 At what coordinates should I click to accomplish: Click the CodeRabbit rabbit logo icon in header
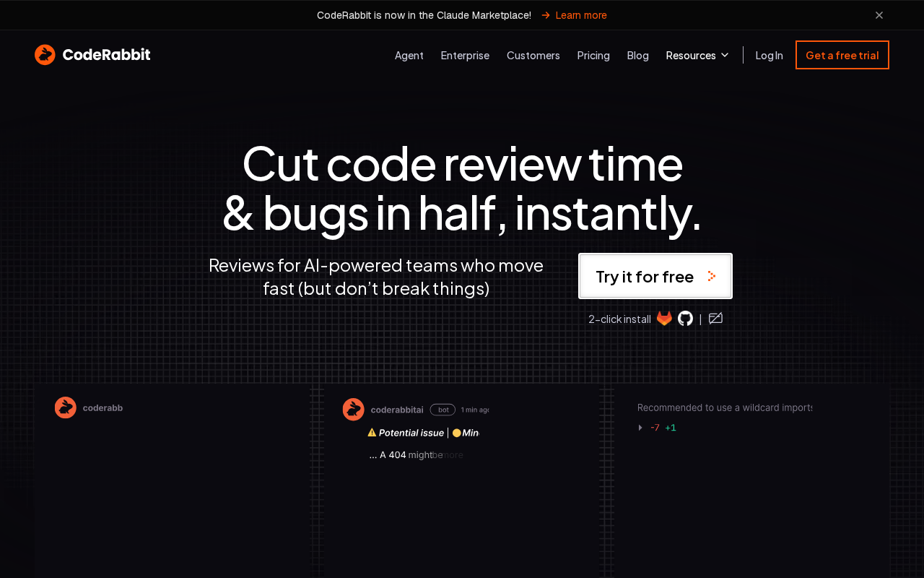(45, 55)
